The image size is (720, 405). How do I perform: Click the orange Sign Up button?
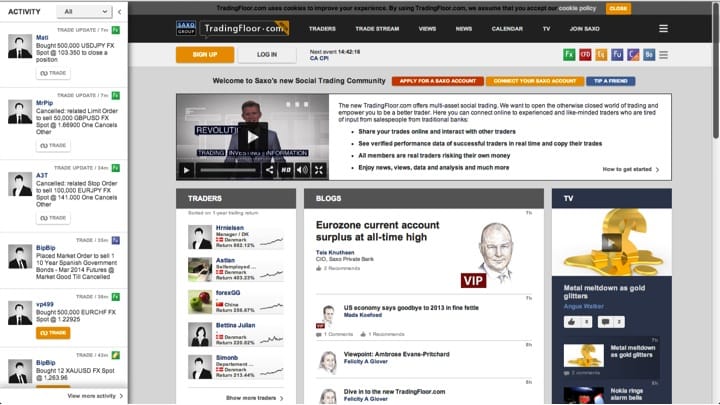coord(205,54)
